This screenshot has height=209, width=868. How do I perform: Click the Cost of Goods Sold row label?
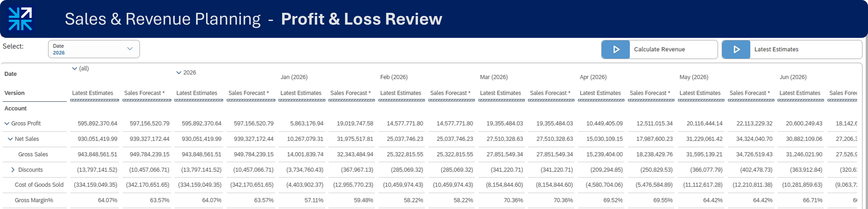pyautogui.click(x=39, y=184)
